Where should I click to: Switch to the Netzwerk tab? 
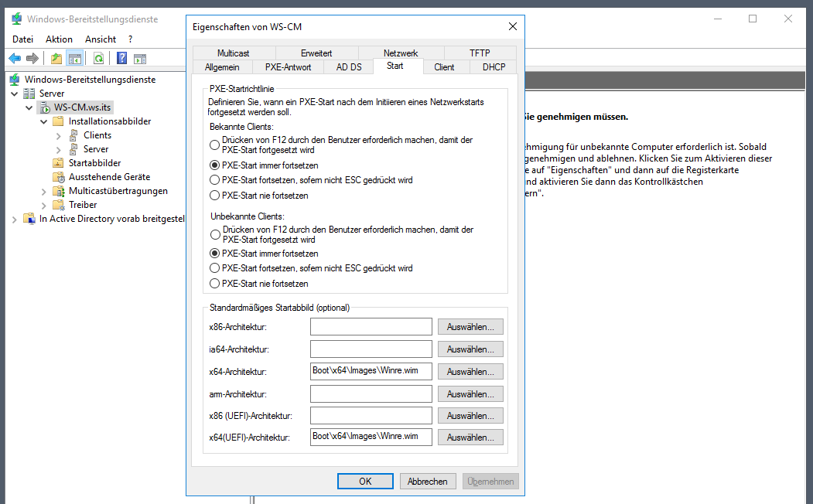click(x=401, y=53)
